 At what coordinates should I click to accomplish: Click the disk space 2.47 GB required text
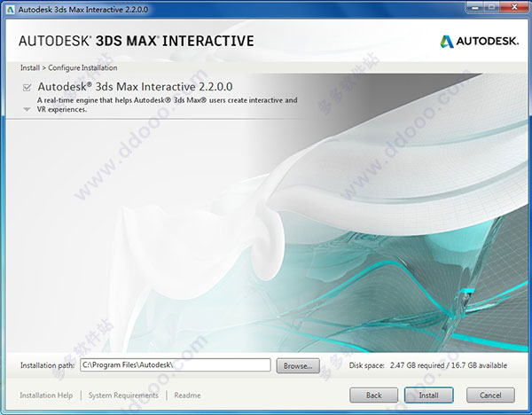[x=417, y=365]
